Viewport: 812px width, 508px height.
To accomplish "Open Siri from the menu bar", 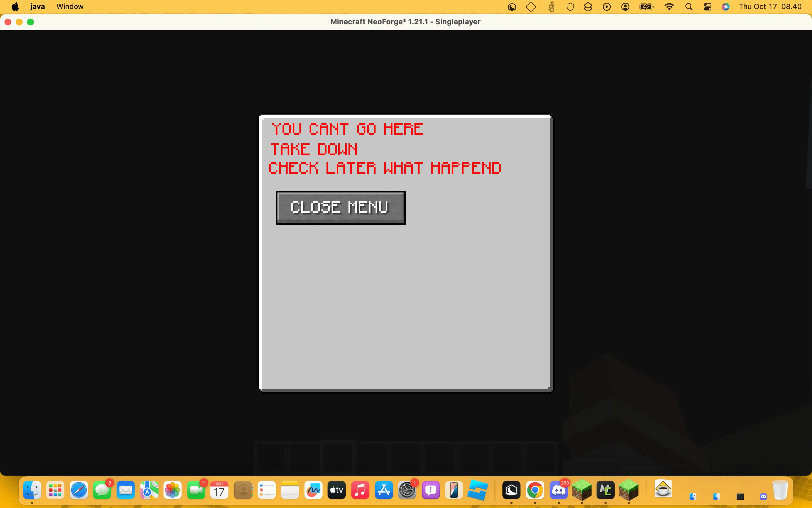I will 725,7.
